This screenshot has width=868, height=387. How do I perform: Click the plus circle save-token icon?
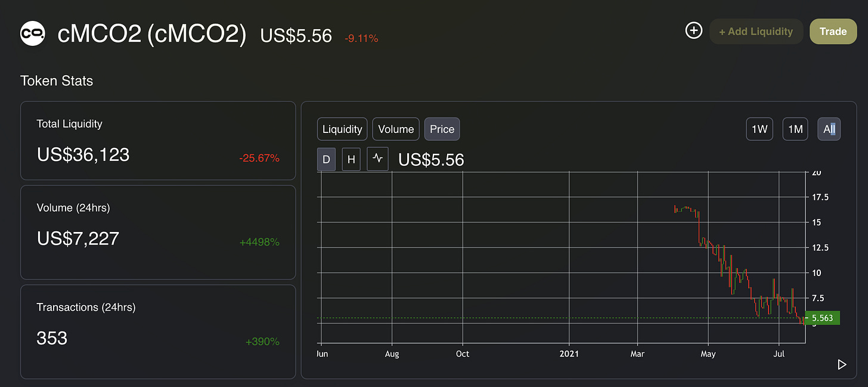click(694, 31)
